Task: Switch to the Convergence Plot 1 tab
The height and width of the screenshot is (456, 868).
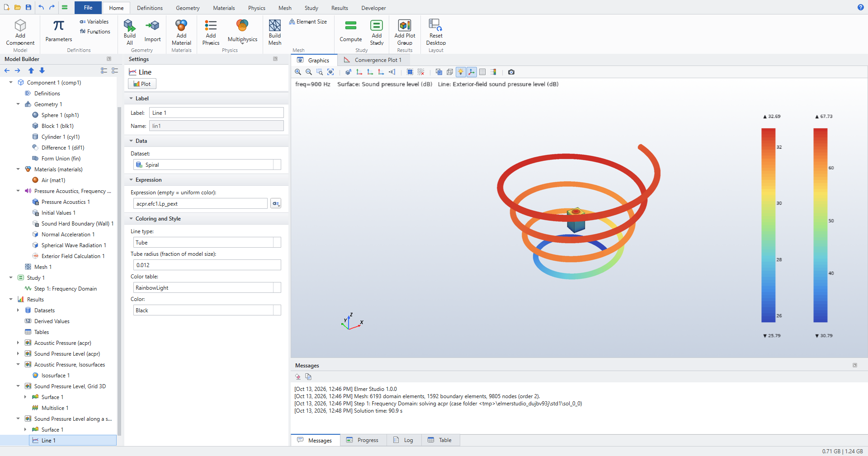Action: pos(373,60)
